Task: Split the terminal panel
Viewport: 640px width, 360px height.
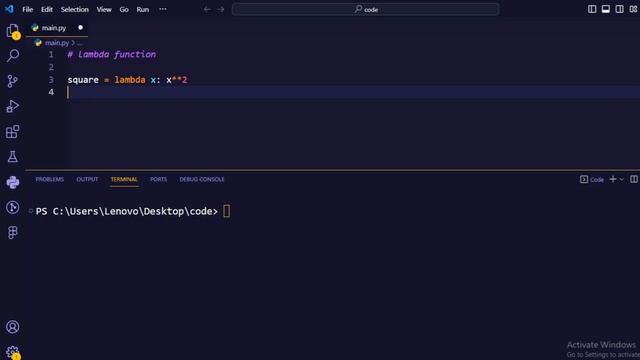Action: click(x=633, y=179)
